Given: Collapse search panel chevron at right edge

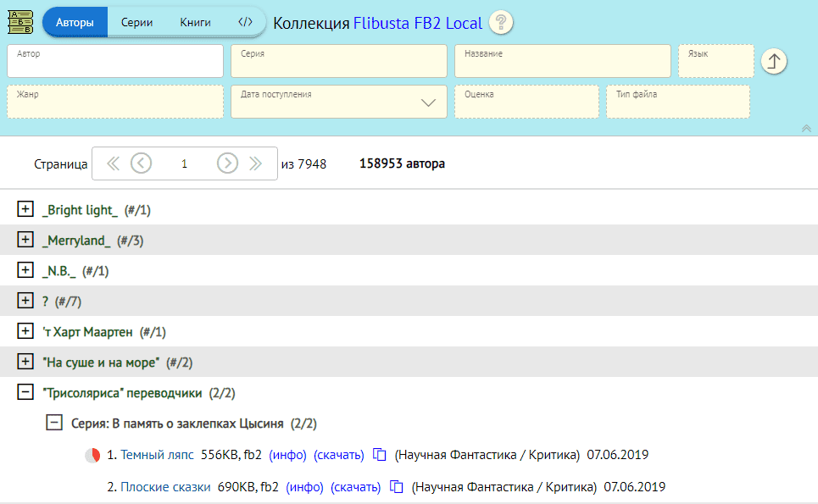Looking at the screenshot, I should 805,128.
